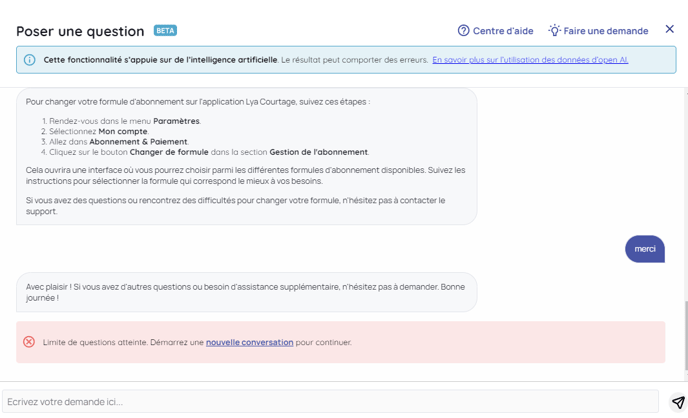Screen dimensions: 688x418
Task: Select Faire une demande
Action: 605,31
